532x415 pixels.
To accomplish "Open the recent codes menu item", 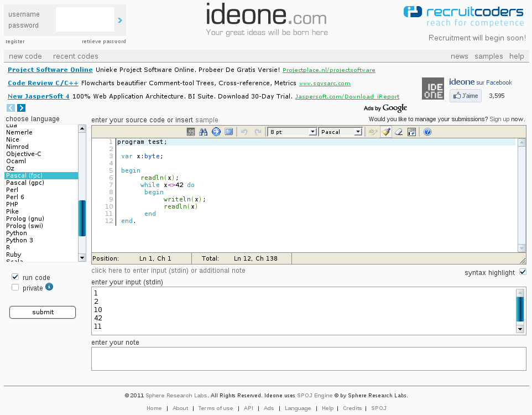I will pos(75,56).
